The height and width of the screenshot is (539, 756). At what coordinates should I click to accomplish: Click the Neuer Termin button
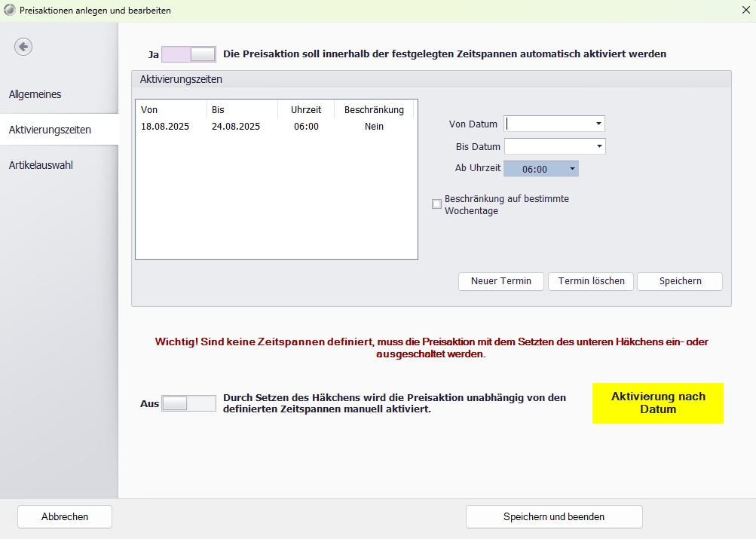pyautogui.click(x=501, y=281)
